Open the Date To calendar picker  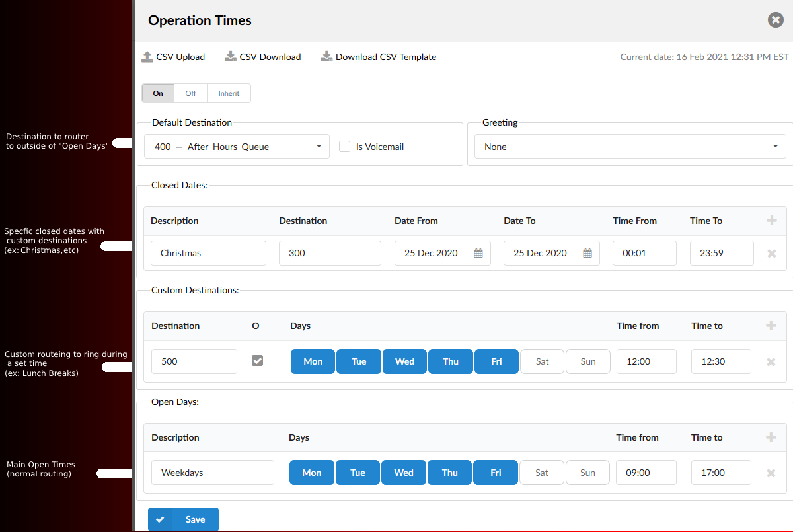click(587, 253)
